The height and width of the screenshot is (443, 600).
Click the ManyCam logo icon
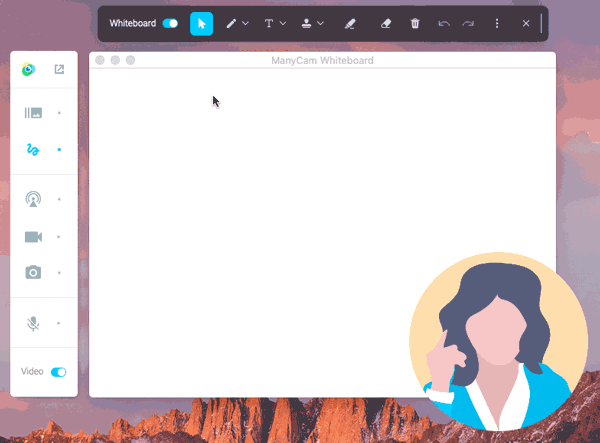tap(29, 69)
